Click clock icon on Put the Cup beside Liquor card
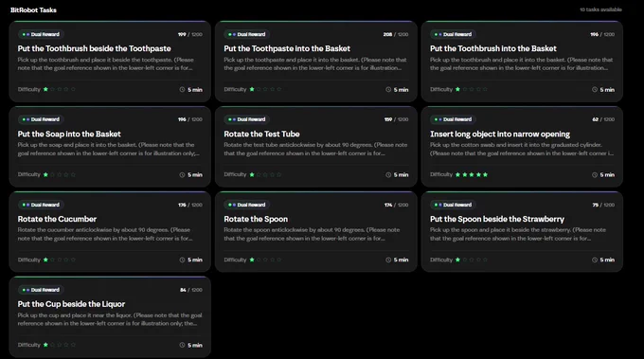The image size is (644, 359). [x=182, y=345]
